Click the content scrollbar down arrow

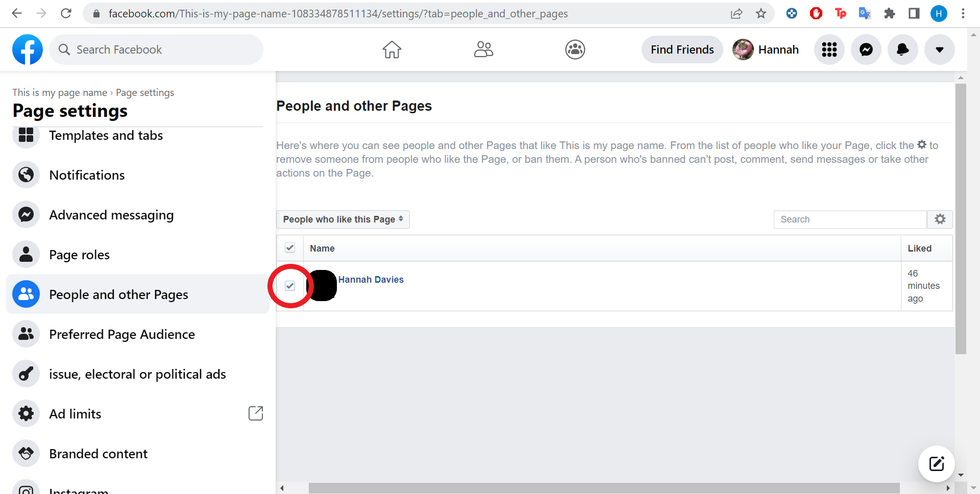(x=961, y=475)
